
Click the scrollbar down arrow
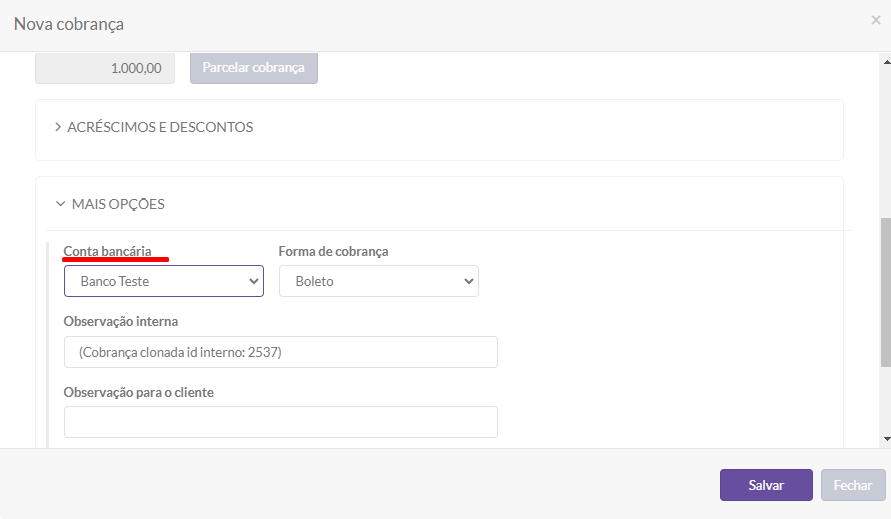pyautogui.click(x=884, y=439)
